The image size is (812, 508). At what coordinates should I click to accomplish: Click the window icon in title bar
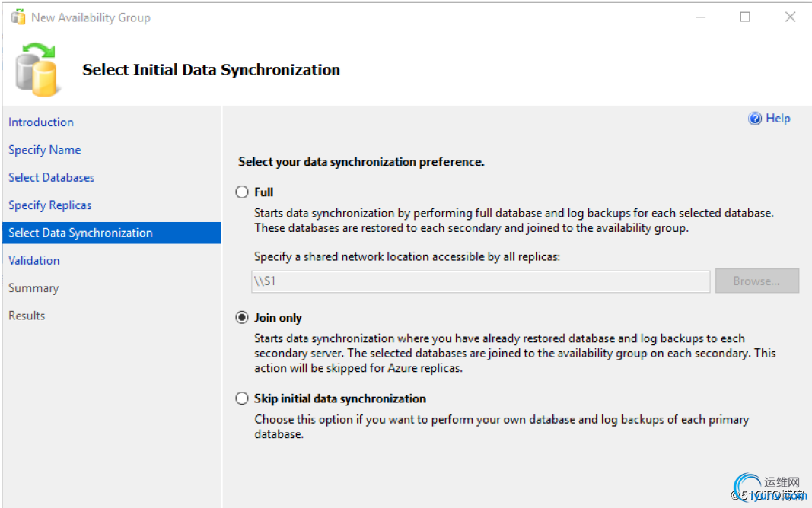pyautogui.click(x=18, y=17)
